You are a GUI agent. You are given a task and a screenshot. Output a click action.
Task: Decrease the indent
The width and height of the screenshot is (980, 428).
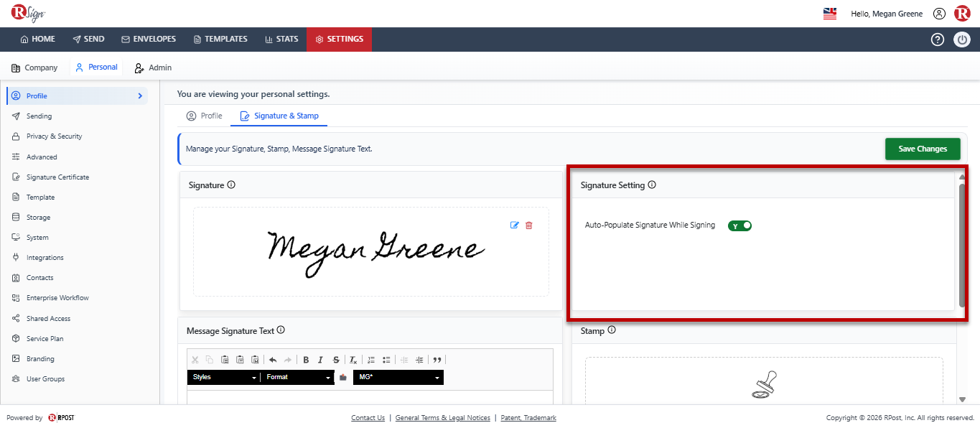404,360
